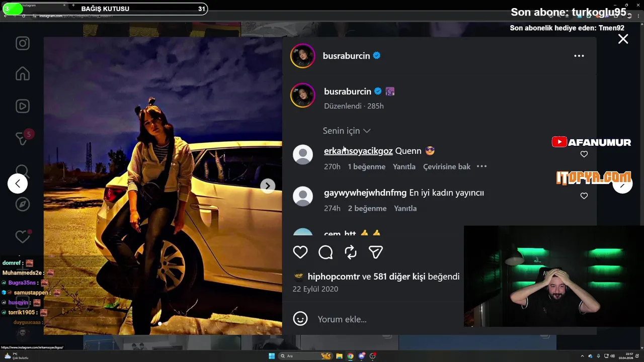Viewport: 644px width, 362px height.
Task: Open the emoji picker for comments
Action: pos(300,319)
